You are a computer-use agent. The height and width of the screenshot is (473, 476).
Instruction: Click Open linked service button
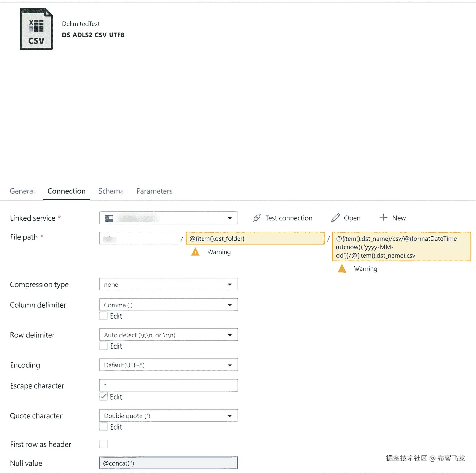[346, 218]
